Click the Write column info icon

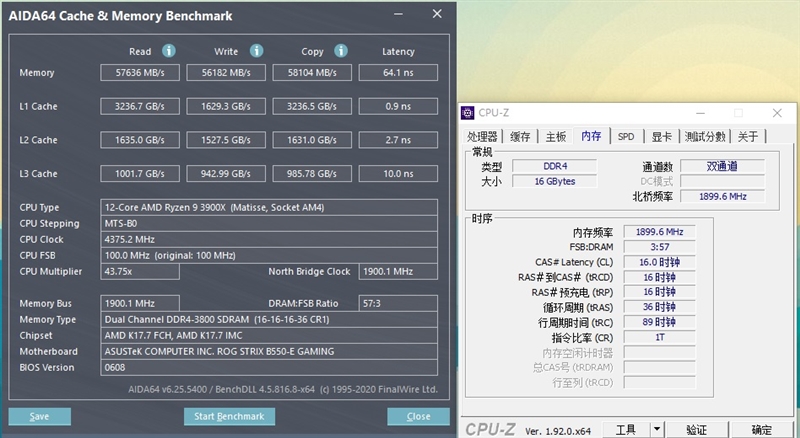(x=257, y=51)
